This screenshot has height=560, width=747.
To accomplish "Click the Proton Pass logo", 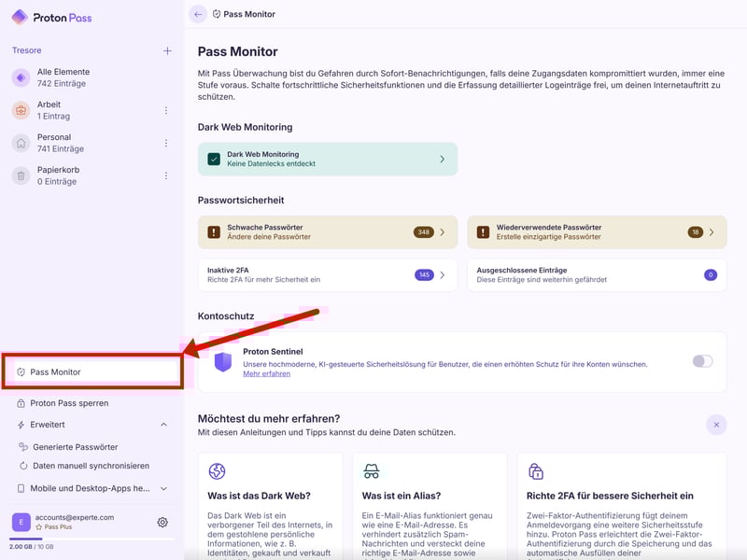I will click(52, 17).
